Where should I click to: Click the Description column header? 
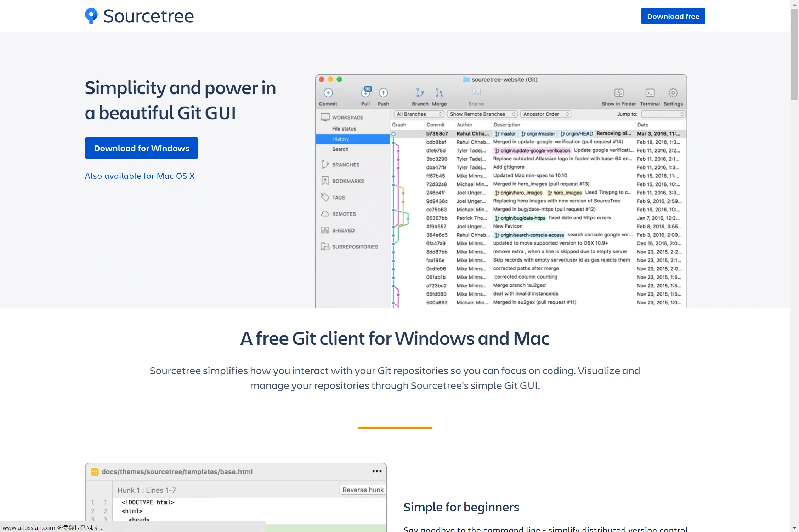point(507,125)
